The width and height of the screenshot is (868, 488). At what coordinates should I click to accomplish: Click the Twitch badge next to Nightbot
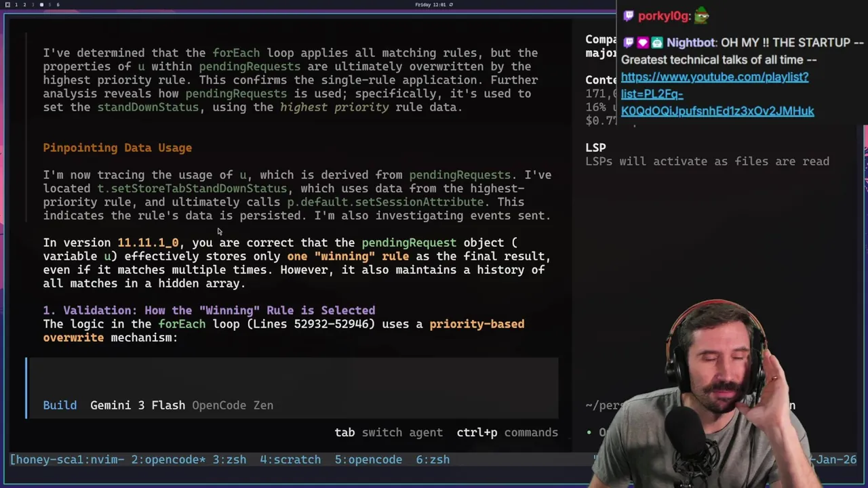[x=629, y=43]
